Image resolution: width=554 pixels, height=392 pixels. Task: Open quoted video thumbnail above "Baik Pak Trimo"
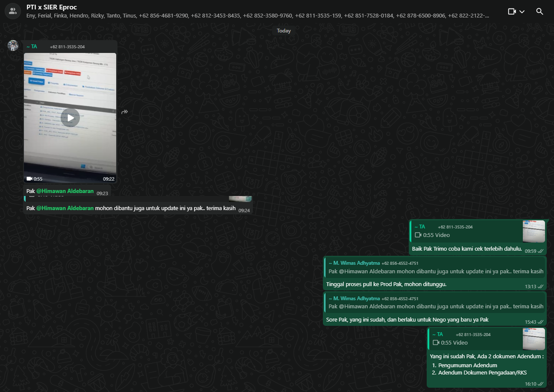[x=534, y=231]
